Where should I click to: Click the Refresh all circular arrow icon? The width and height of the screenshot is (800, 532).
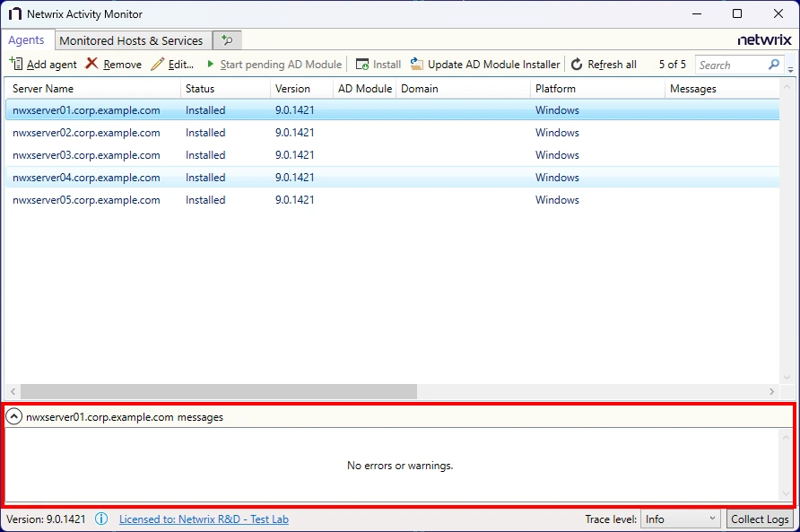click(x=577, y=65)
